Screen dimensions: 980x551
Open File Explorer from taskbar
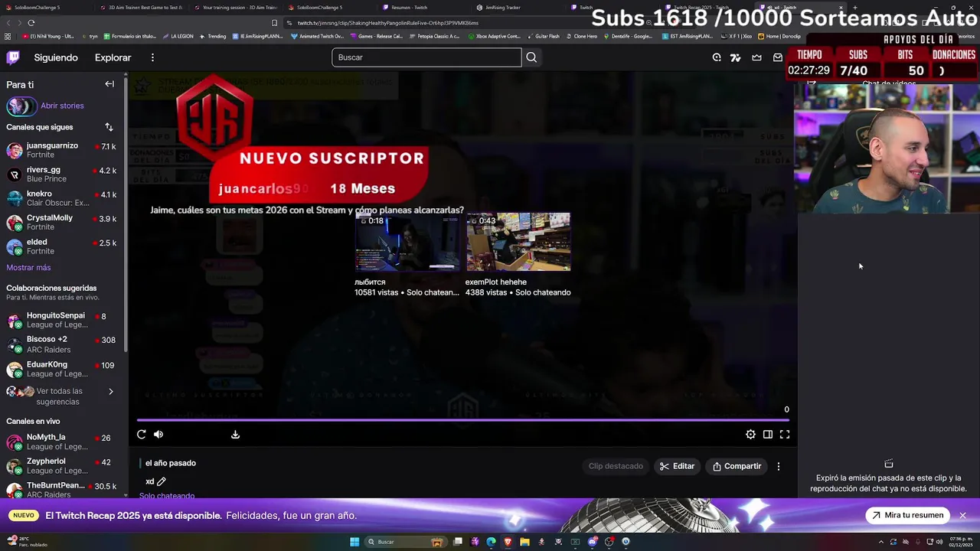coord(524,542)
